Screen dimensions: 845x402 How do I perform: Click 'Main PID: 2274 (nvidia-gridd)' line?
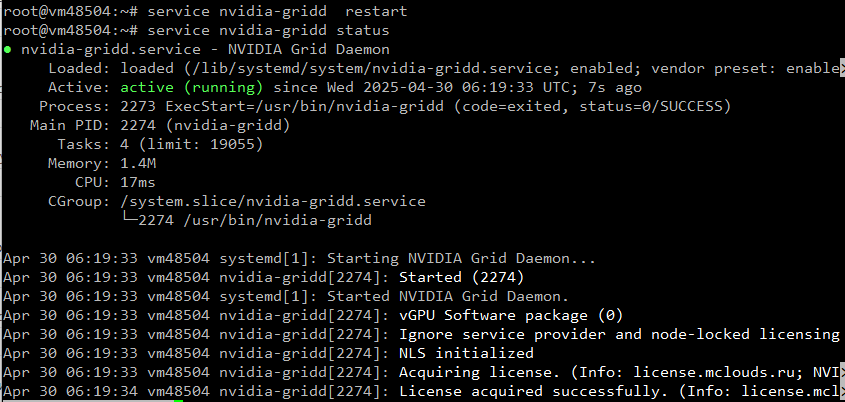point(160,126)
